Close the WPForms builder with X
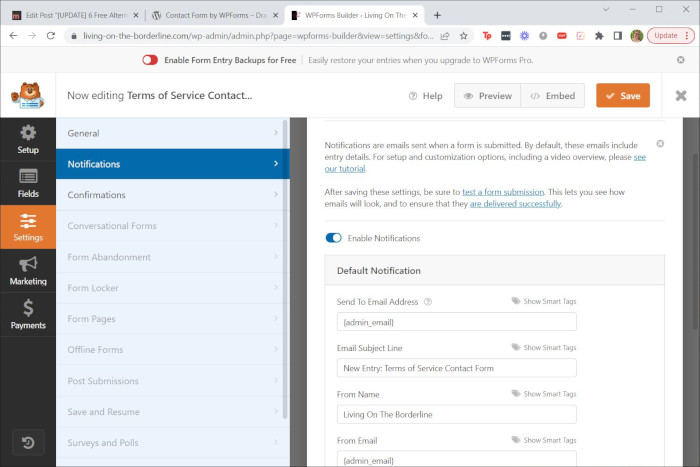The height and width of the screenshot is (467, 700). click(681, 95)
